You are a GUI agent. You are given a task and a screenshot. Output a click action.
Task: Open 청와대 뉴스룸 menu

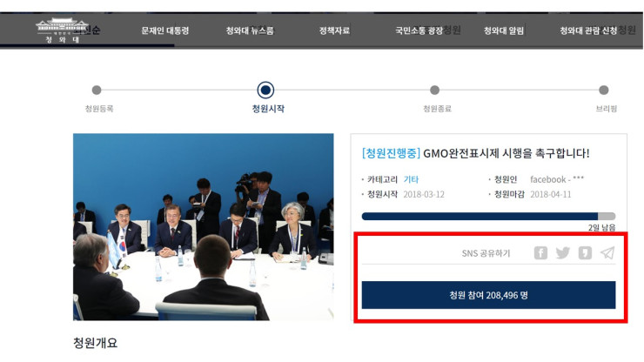[250, 30]
